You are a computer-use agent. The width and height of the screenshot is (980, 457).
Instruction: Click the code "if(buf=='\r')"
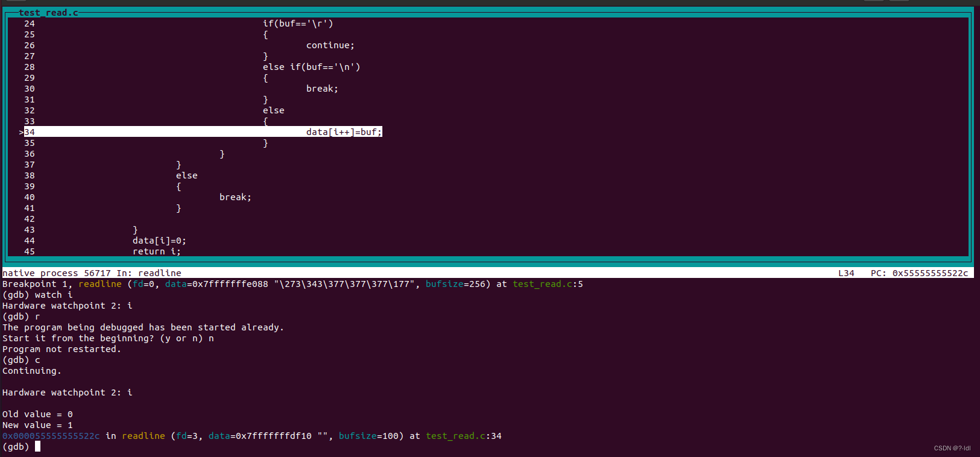tap(298, 24)
